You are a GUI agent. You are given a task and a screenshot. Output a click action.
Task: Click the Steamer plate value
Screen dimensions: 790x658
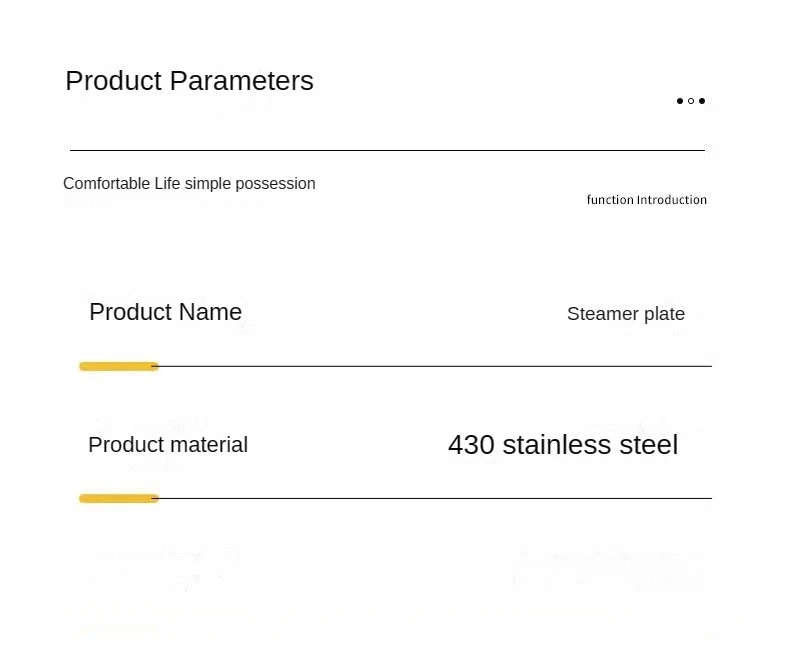pos(625,314)
